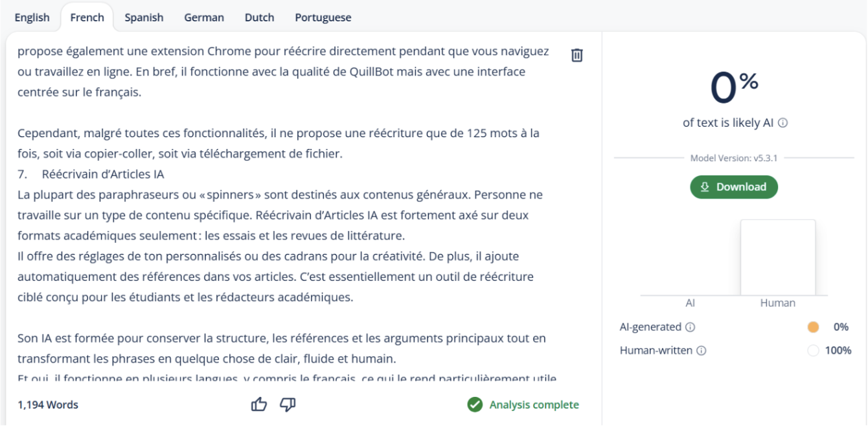The image size is (868, 426).
Task: Select the active French tab
Action: point(87,17)
